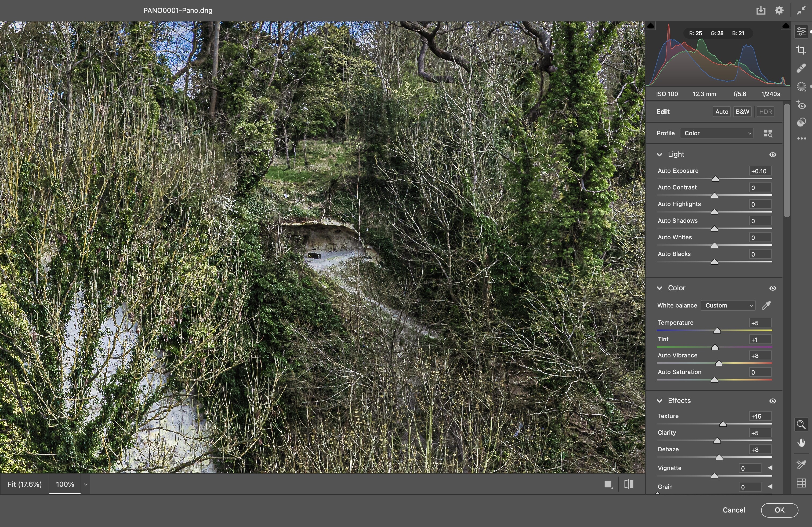
Task: Select the Edit sliders panel icon
Action: click(x=801, y=32)
